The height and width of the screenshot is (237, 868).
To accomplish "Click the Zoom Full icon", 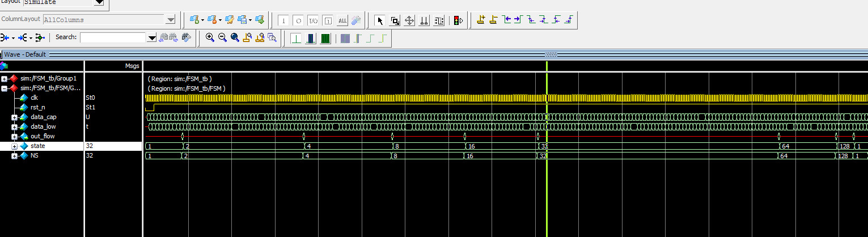I will click(x=235, y=37).
